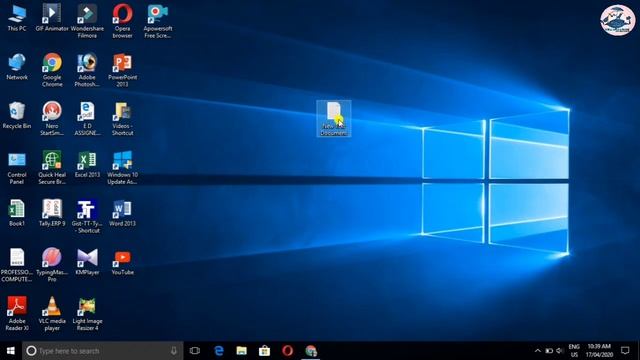Viewport: 640px width, 360px height.
Task: Select the Apowersoft Free Screen recorder shortcut
Action: pyautogui.click(x=158, y=22)
